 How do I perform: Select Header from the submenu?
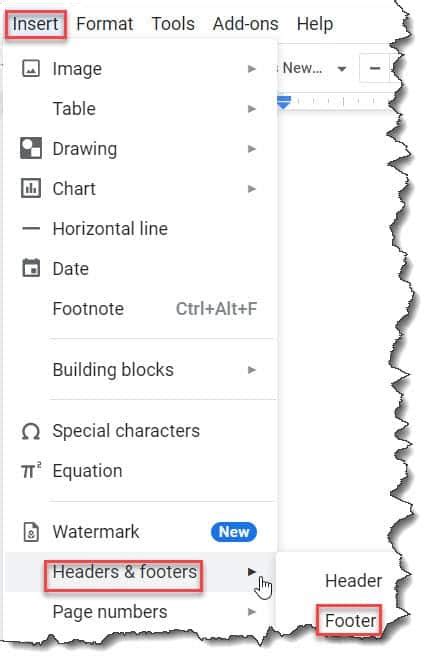pyautogui.click(x=353, y=581)
